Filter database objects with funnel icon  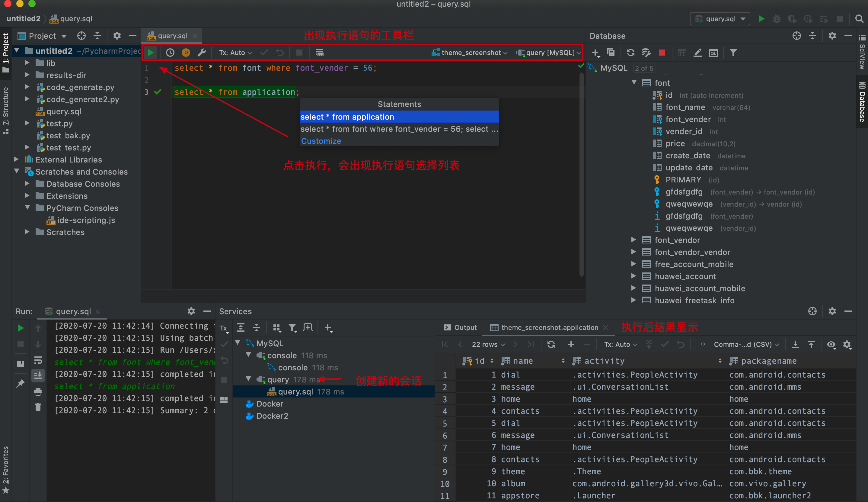click(x=733, y=53)
